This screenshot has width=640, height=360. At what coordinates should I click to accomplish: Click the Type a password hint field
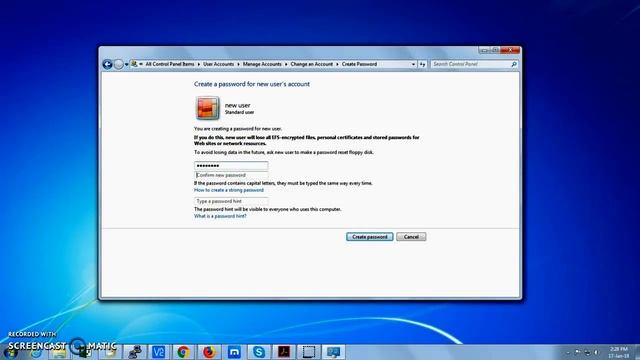pyautogui.click(x=231, y=201)
